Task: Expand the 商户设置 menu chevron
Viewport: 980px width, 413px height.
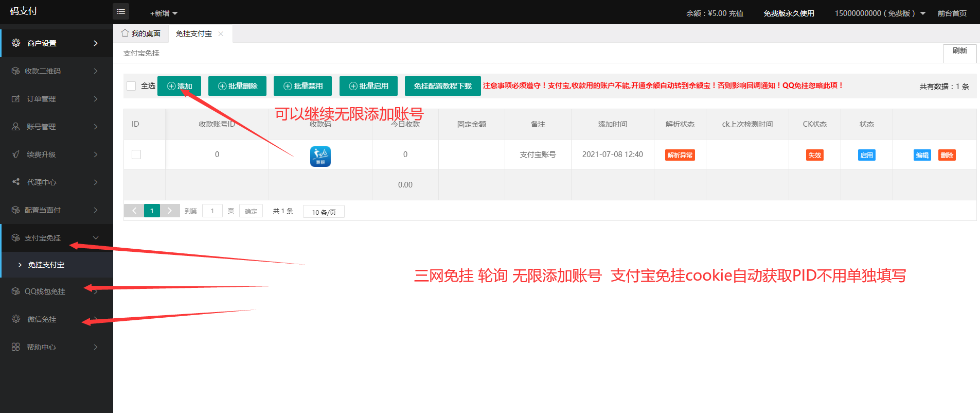Action: click(96, 43)
